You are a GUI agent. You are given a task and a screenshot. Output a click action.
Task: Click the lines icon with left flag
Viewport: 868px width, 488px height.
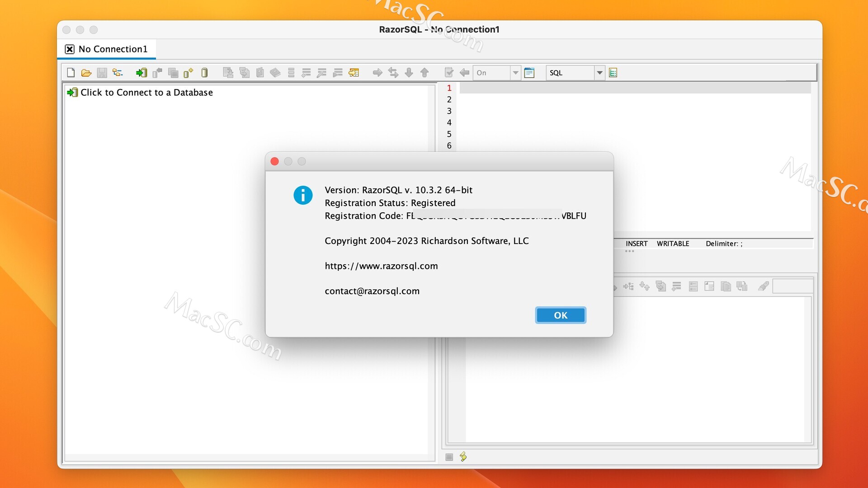pos(337,73)
